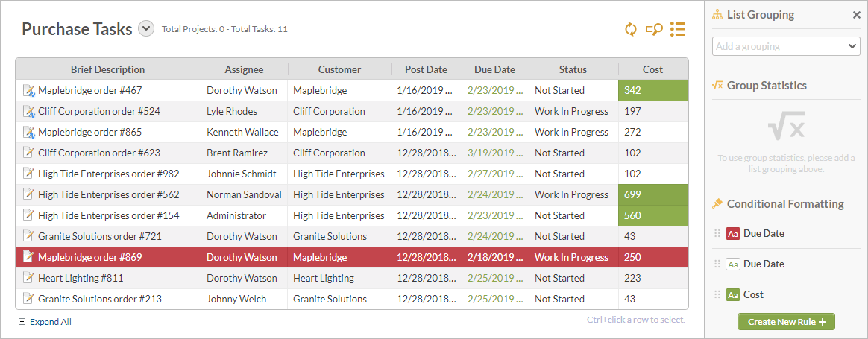The width and height of the screenshot is (868, 339).
Task: Click the task icon for Cliff Corporation order #623
Action: pos(28,153)
